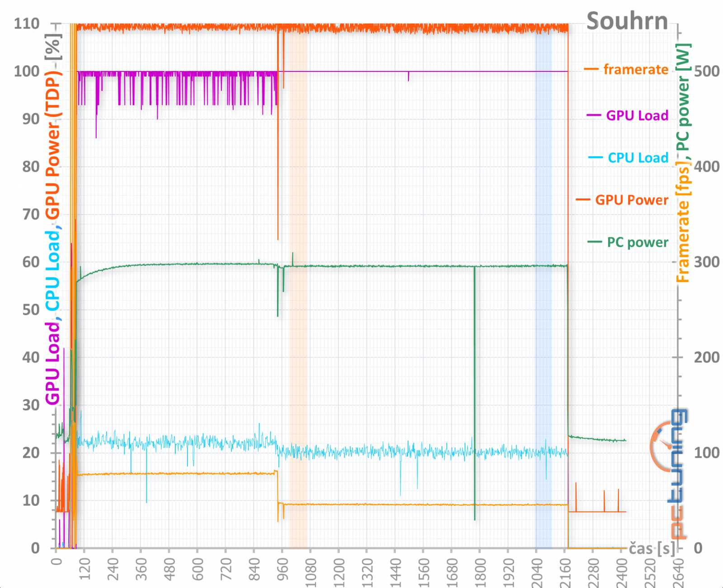Click the red-orange GPU Power legend line swatch
The height and width of the screenshot is (588, 723).
[583, 200]
